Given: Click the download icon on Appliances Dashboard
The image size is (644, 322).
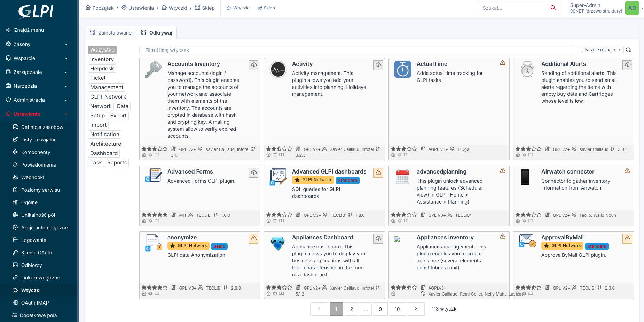Looking at the screenshot, I should [378, 239].
